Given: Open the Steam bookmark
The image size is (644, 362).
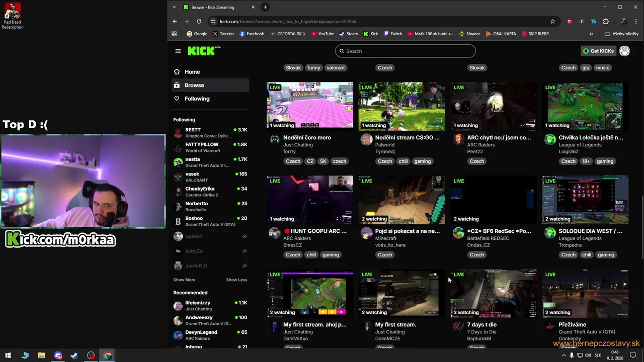Looking at the screenshot, I should (x=349, y=34).
